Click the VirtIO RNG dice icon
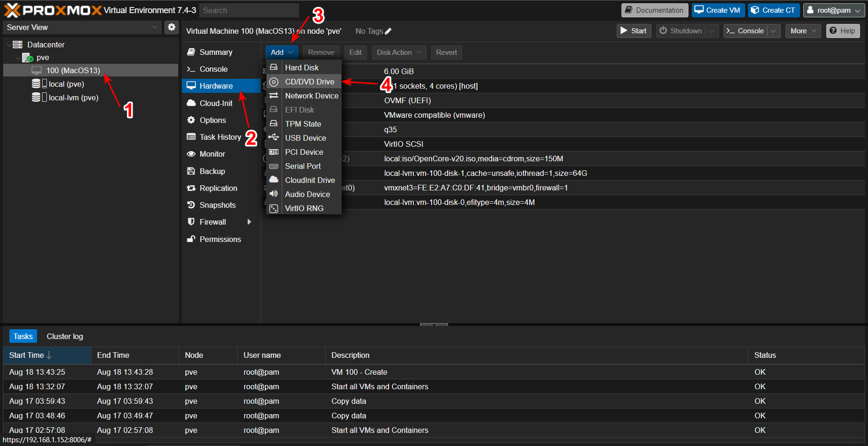The image size is (868, 446). 274,208
